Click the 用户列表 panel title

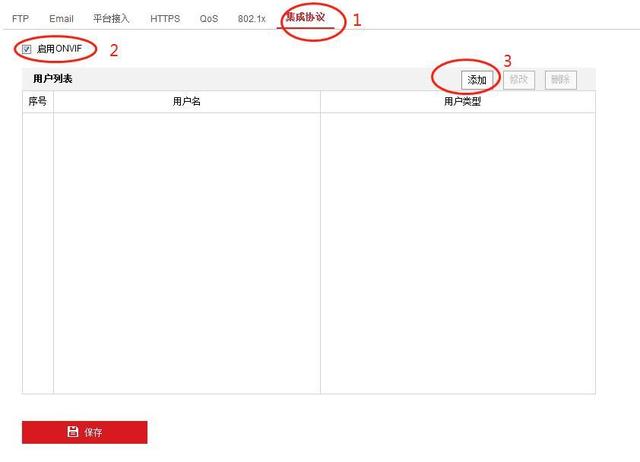pos(53,79)
